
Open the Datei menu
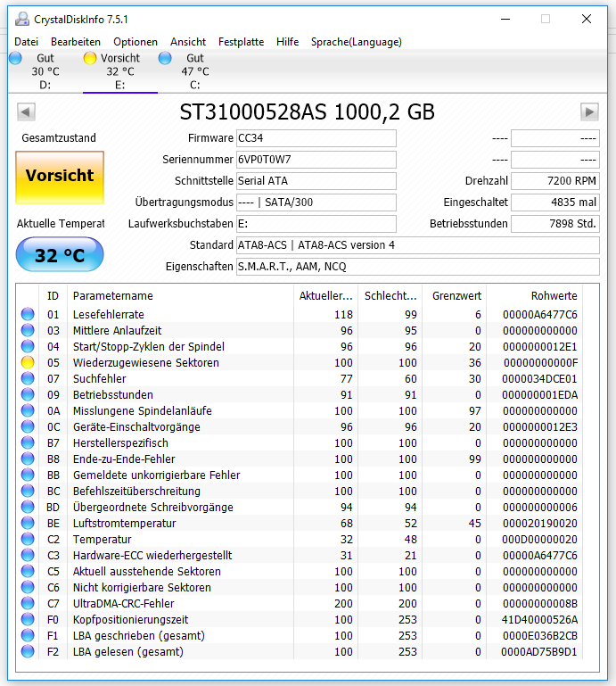coord(26,42)
